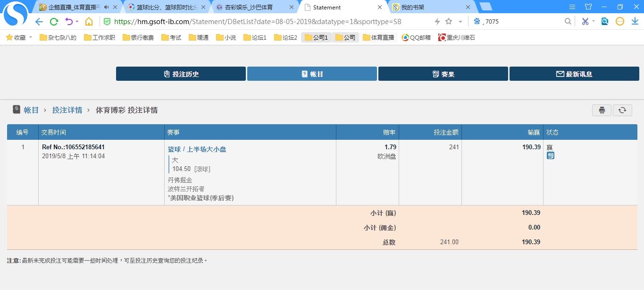Click the print icon button
This screenshot has width=644, height=290.
click(x=602, y=110)
